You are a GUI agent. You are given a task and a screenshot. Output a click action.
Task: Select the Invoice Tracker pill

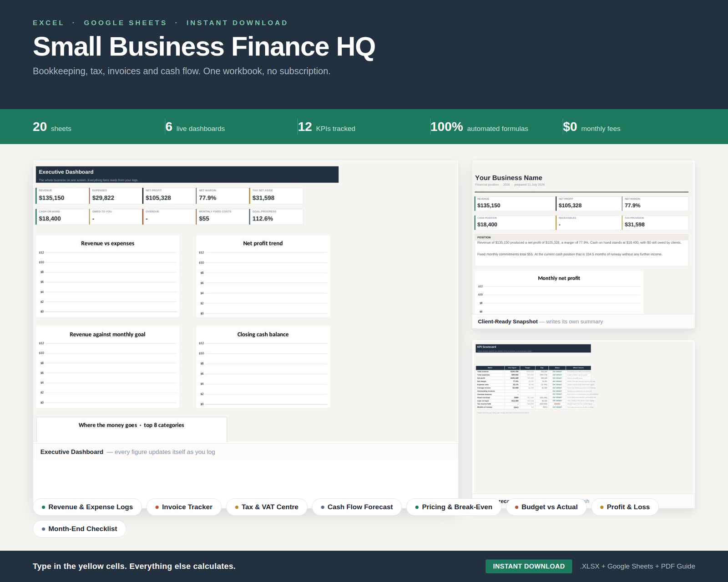coord(184,507)
